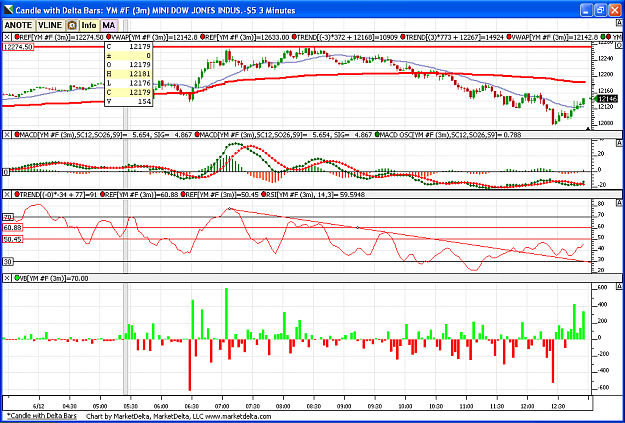Click the 12000 label on price scale
Screen dimensions: 625x423
pos(605,123)
